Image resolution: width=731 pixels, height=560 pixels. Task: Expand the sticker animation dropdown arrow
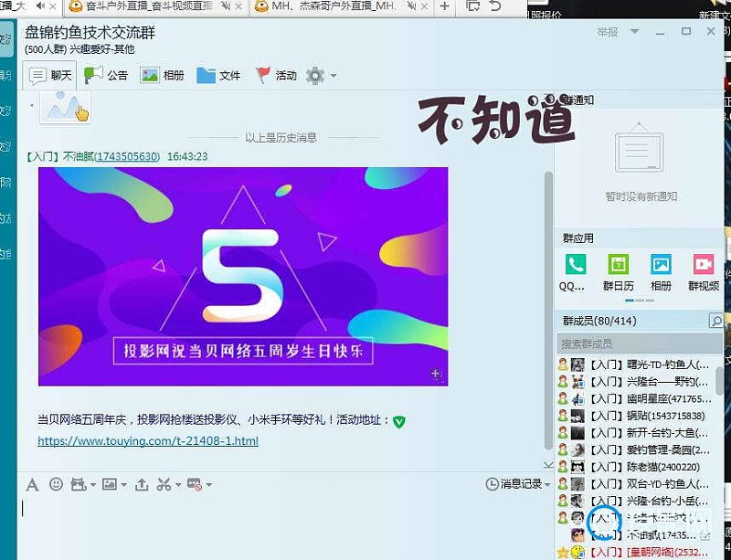click(93, 485)
